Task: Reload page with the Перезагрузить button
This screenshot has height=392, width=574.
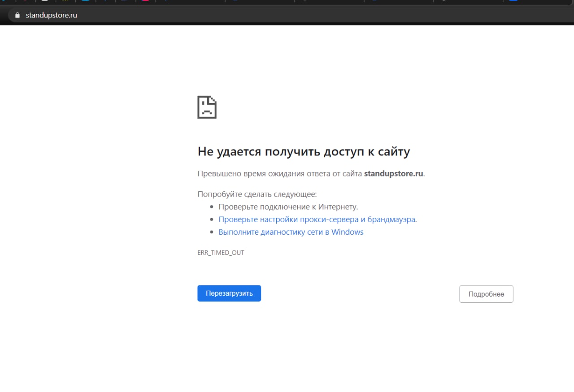Action: [x=229, y=293]
